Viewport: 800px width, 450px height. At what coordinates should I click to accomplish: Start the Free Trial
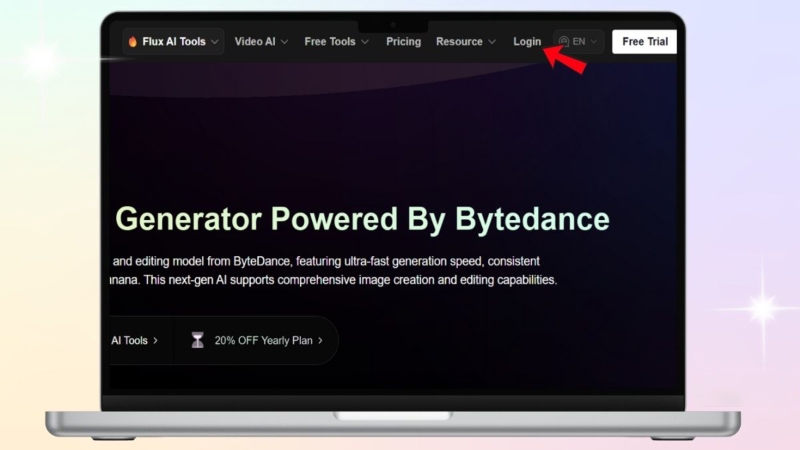click(644, 41)
